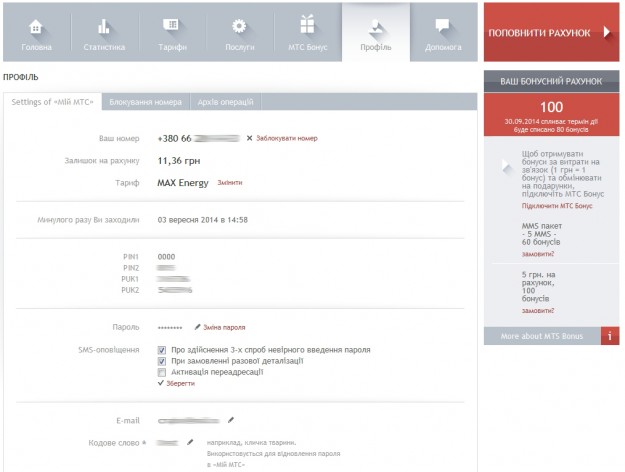Viewport: 625px width, 472px height.
Task: Click the Заблокувати номер link
Action: tap(286, 138)
